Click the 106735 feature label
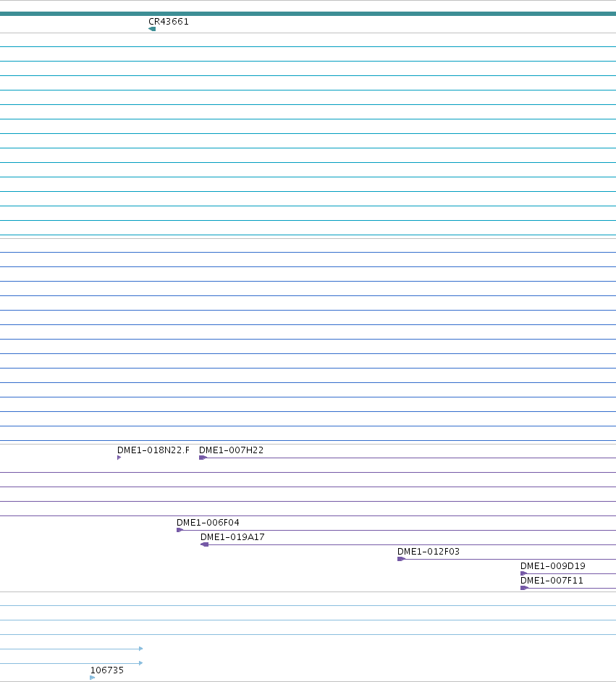Image resolution: width=616 pixels, height=682 pixels. point(107,670)
